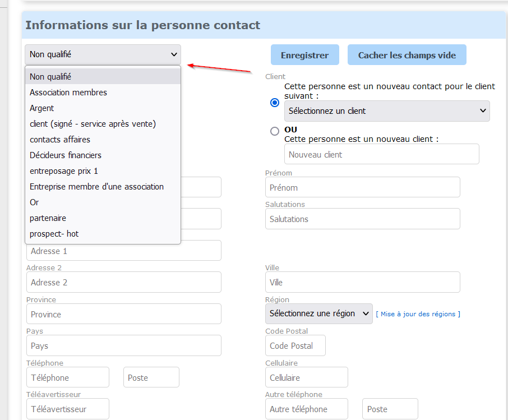Focus the Code Postal field
Screen dimensions: 508x420
point(295,345)
